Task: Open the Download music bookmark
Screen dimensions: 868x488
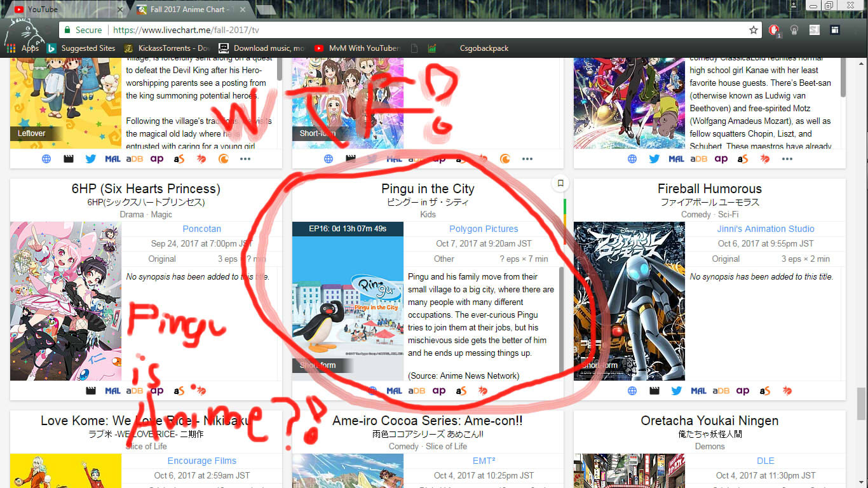Action: click(262, 48)
